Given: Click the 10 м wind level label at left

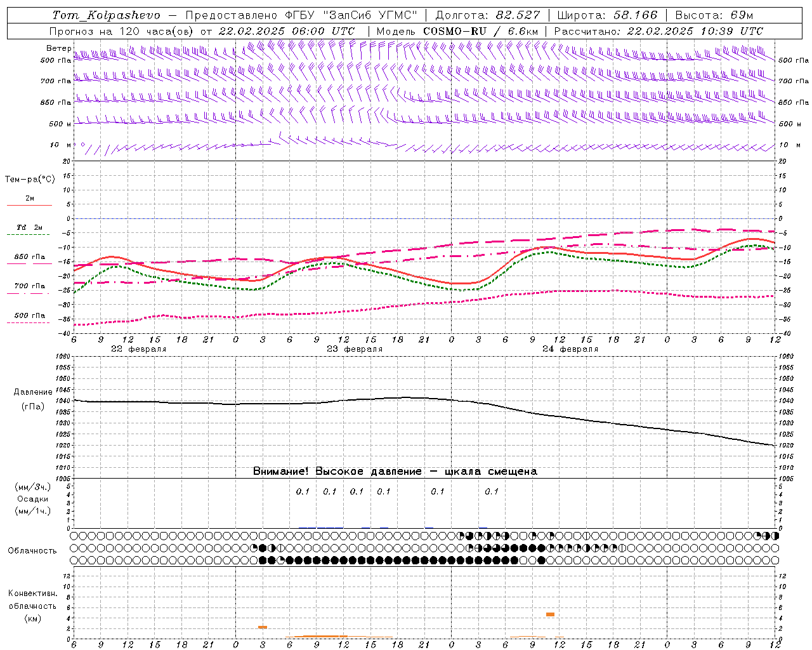Looking at the screenshot, I should [x=61, y=145].
